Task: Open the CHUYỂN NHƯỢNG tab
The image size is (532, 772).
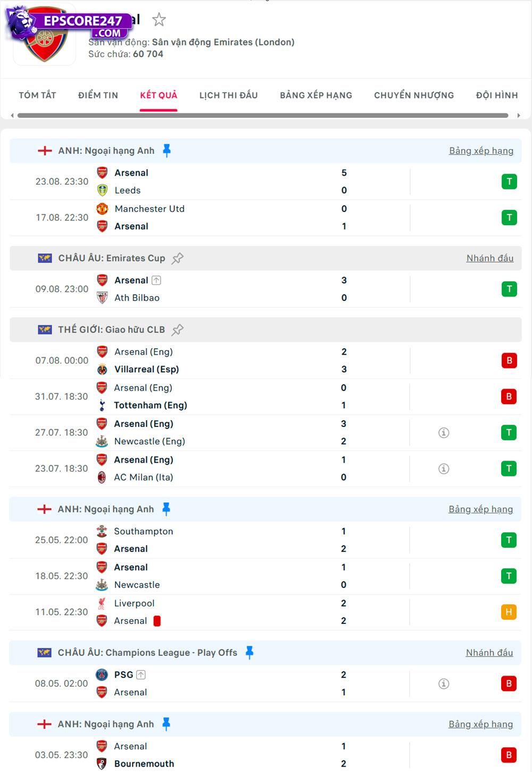Action: tap(413, 95)
